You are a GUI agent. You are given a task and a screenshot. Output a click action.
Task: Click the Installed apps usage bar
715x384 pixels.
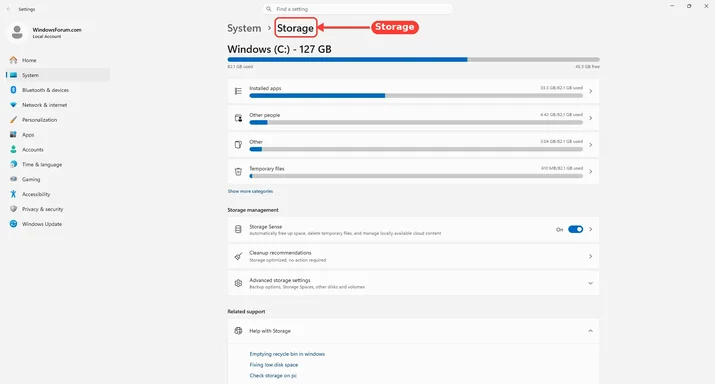416,96
